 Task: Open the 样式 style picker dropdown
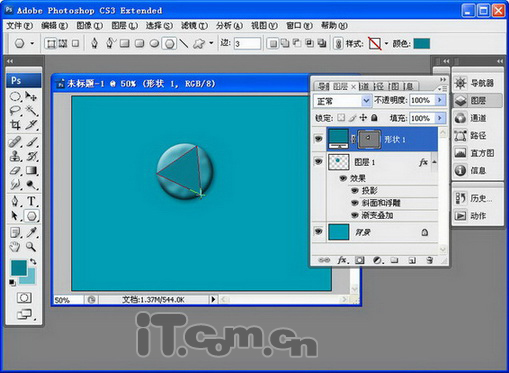386,43
